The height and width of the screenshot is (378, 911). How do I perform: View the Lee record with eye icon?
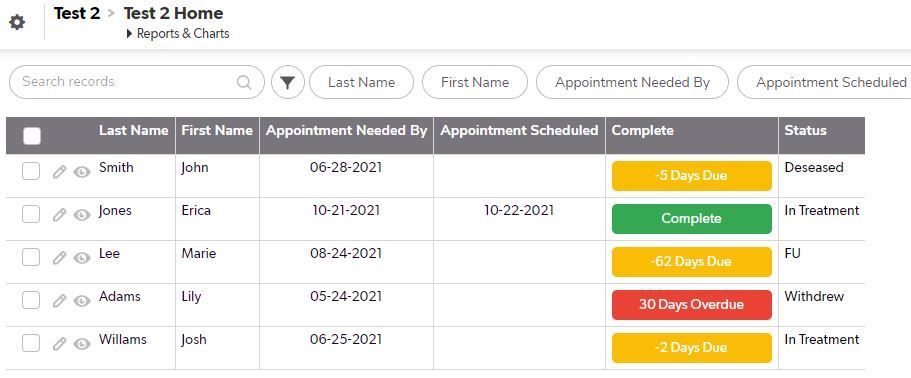tap(82, 258)
